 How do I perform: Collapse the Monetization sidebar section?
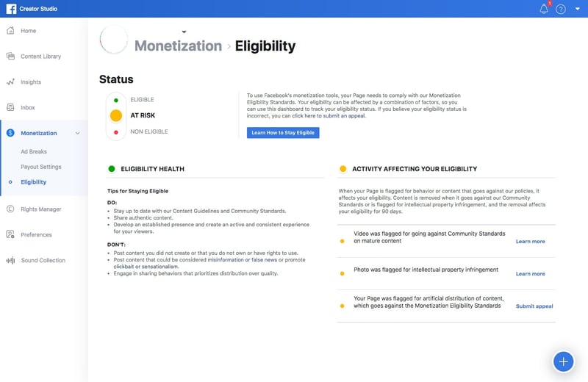tap(78, 133)
